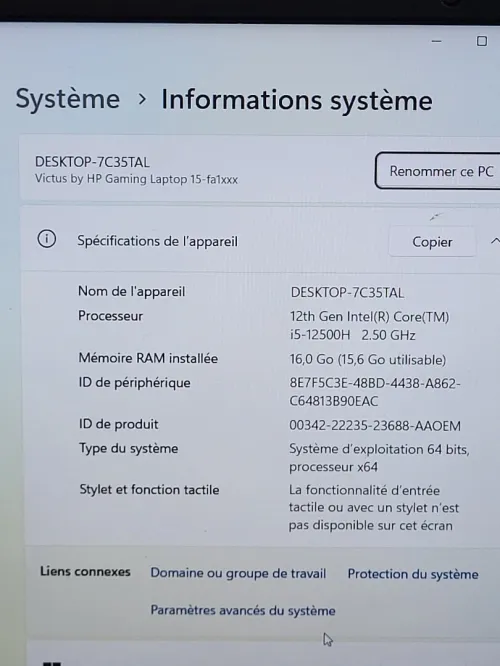The height and width of the screenshot is (666, 500).
Task: Copy device specifications with Copier button
Action: (x=432, y=242)
